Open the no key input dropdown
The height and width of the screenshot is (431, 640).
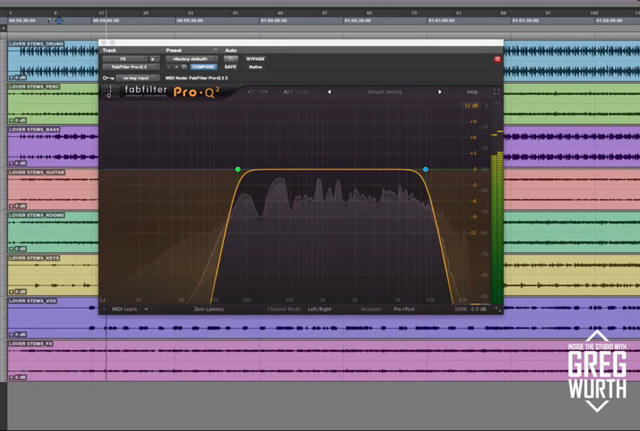coord(138,78)
